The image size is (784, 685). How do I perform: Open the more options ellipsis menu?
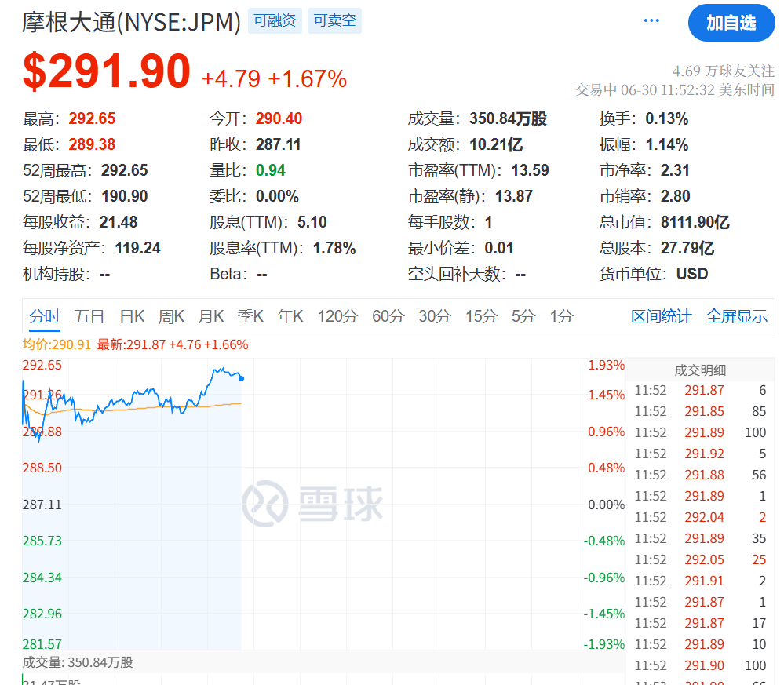651,20
